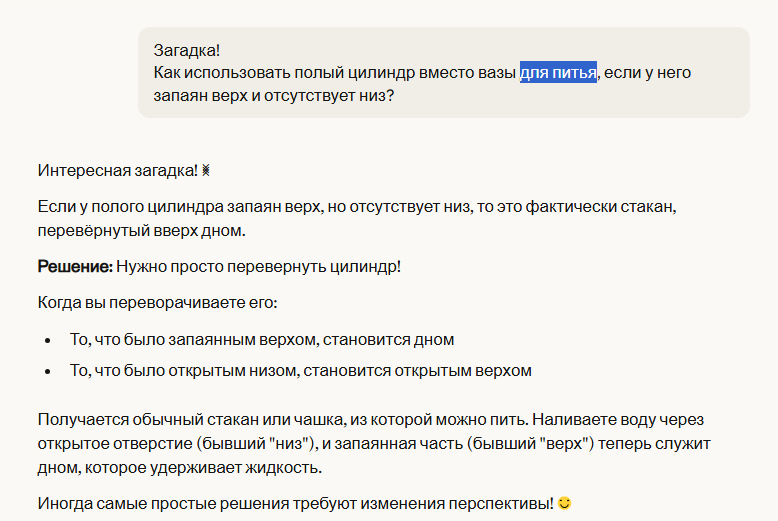
Task: Click the bold "Решение:" label
Action: (x=75, y=267)
